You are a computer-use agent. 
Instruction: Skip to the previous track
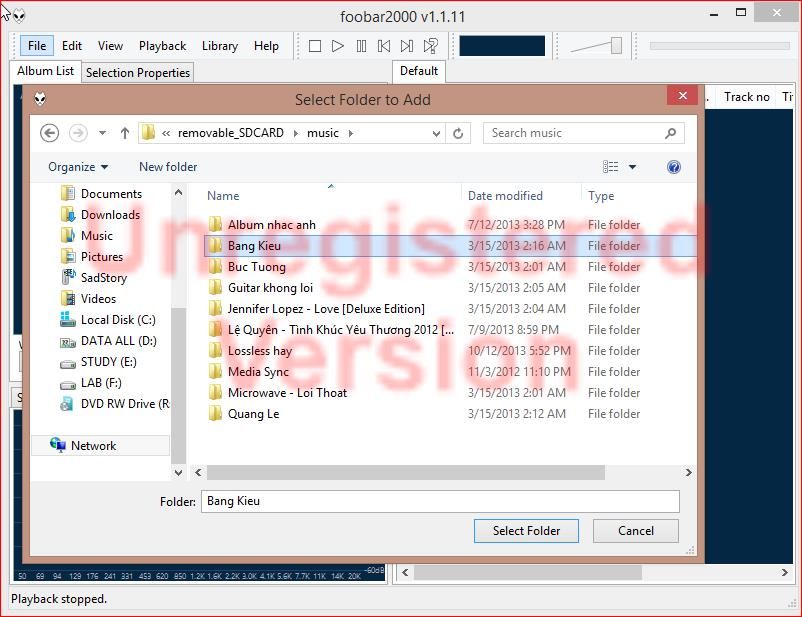[384, 46]
